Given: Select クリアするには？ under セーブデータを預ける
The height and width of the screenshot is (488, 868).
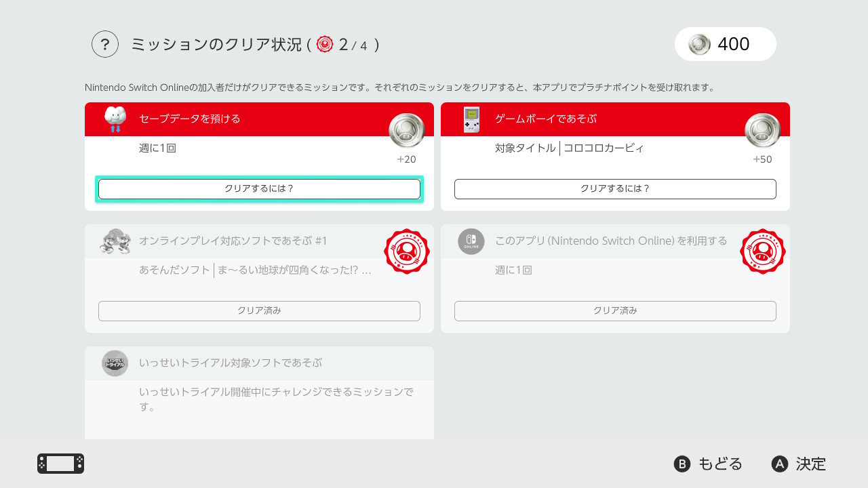Looking at the screenshot, I should [259, 189].
